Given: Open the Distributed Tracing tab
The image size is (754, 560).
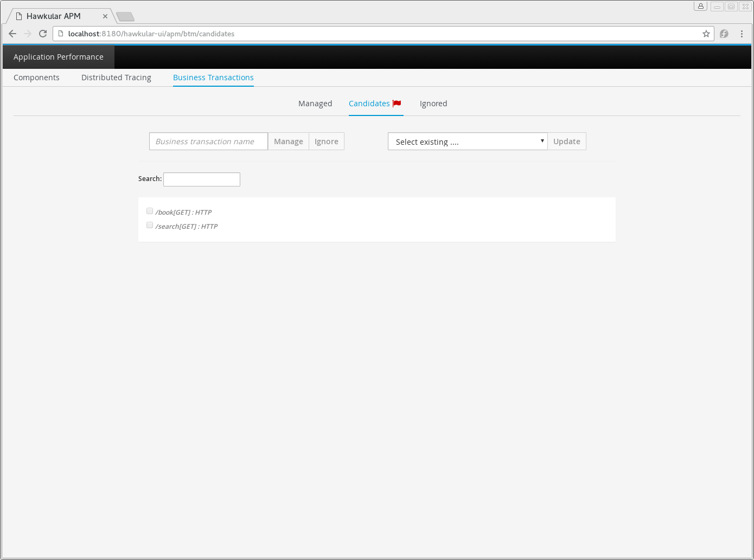Looking at the screenshot, I should pyautogui.click(x=116, y=78).
